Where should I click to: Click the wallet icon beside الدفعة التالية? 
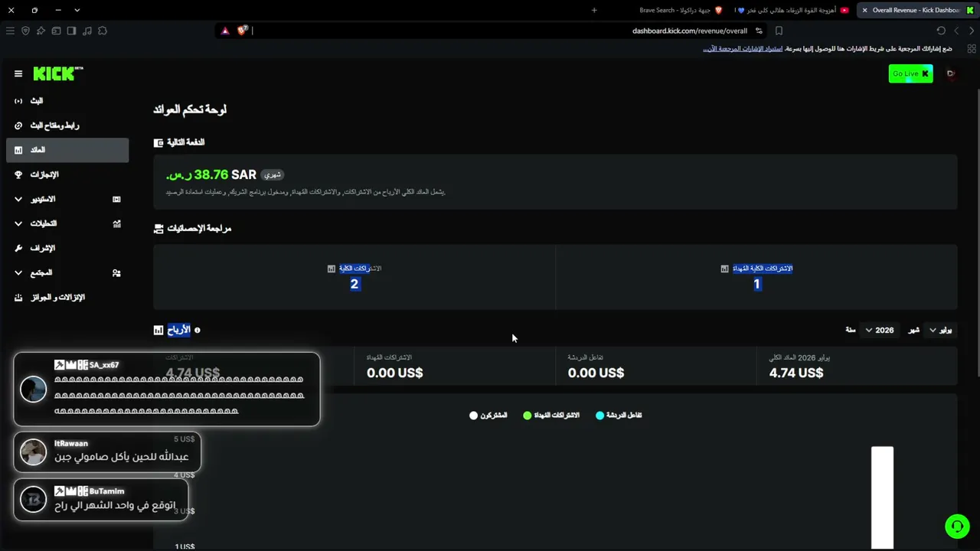tap(158, 142)
